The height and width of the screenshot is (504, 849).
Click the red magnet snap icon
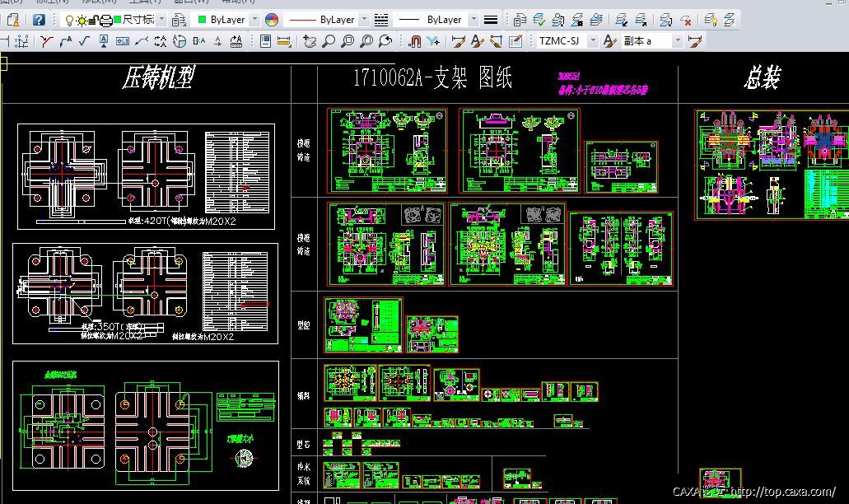tap(414, 40)
